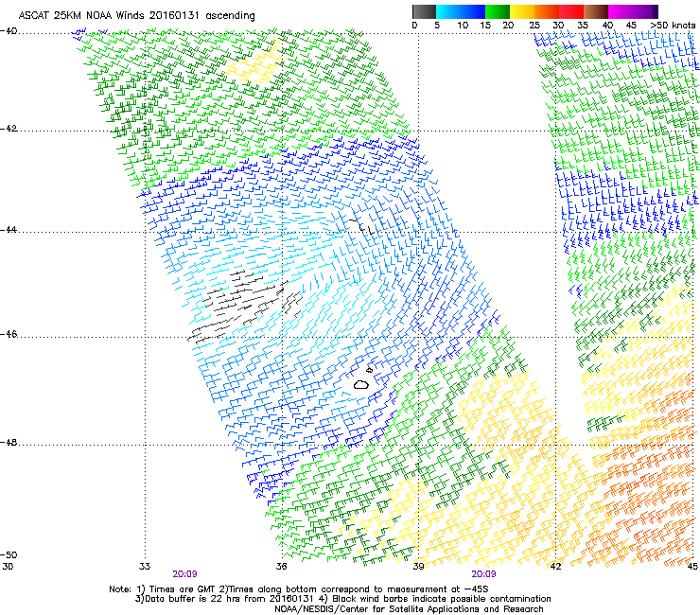Click the '-42' latitude axis label
This screenshot has height=615, width=700.
9,129
